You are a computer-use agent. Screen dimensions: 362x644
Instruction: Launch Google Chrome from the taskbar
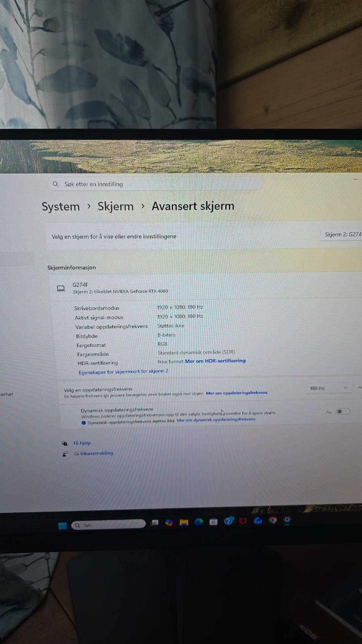point(273,520)
